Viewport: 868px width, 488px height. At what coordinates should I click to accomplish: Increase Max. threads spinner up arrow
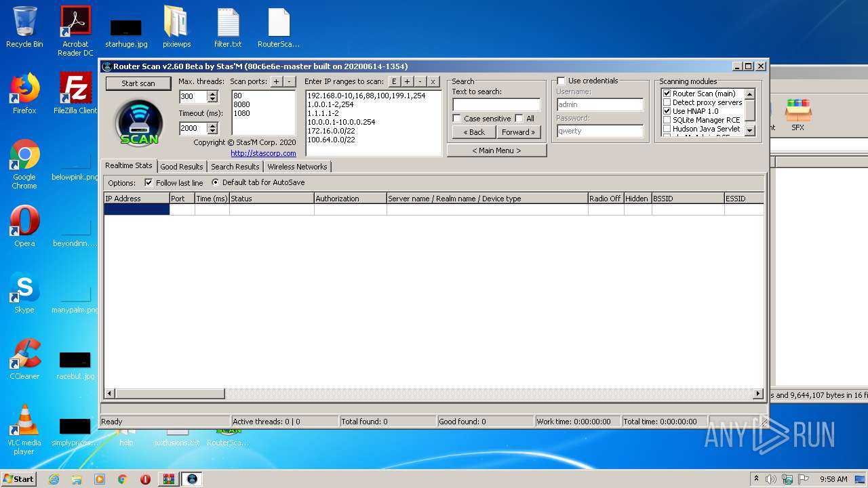tap(213, 94)
